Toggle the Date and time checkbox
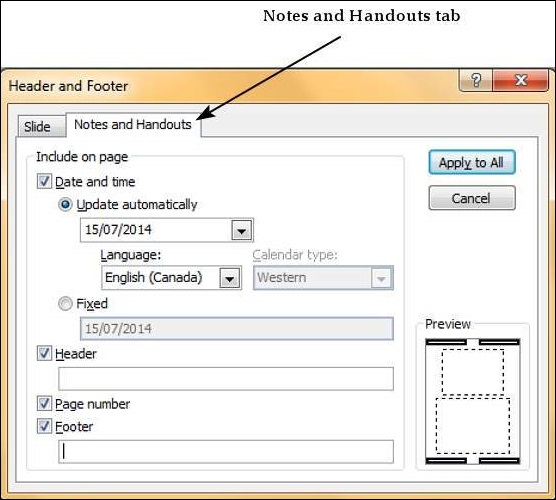The width and height of the screenshot is (556, 500). 44,181
